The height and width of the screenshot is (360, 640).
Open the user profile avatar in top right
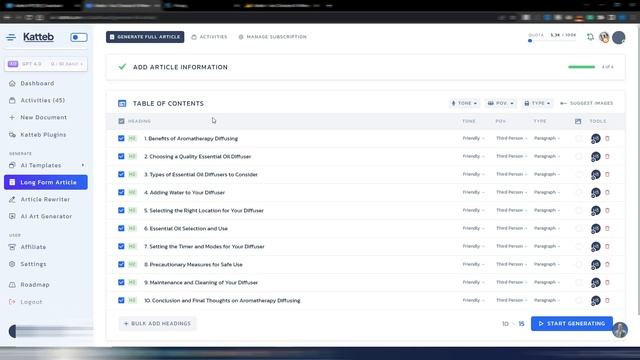[x=619, y=37]
